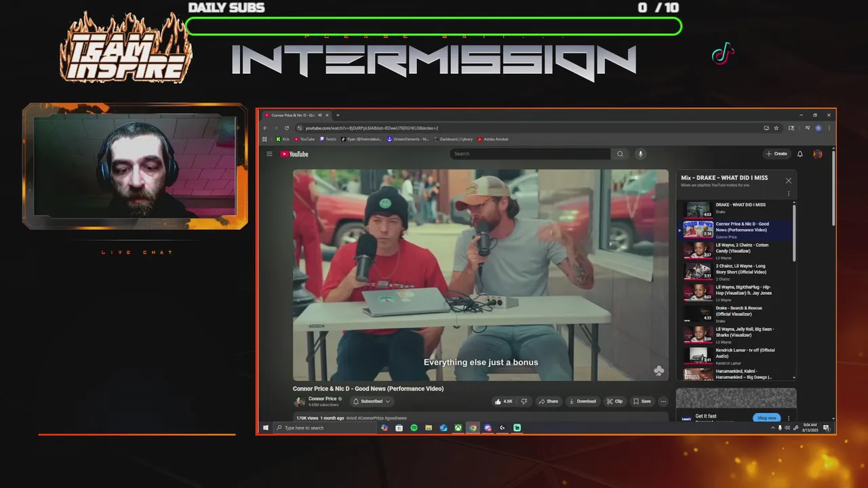
Task: Open the Twitch bookmark
Action: (328, 139)
